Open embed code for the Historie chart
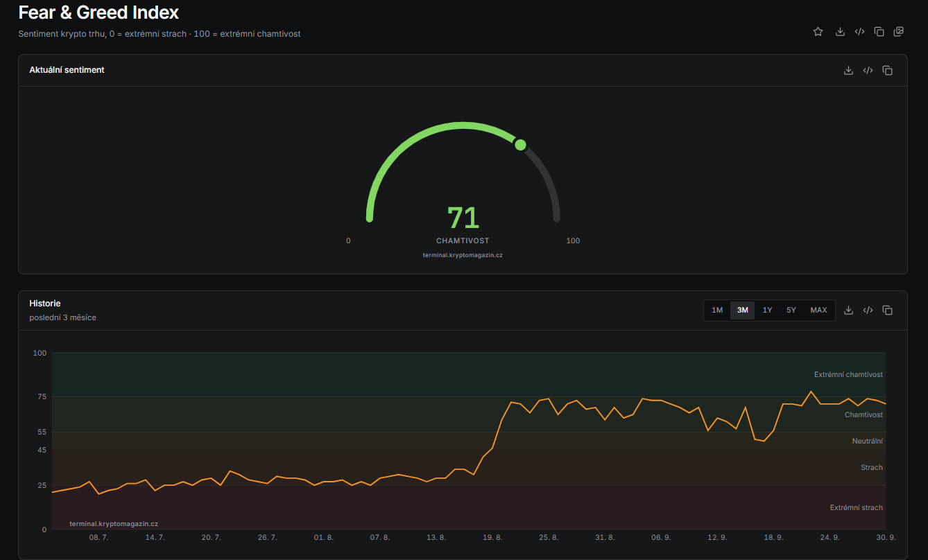This screenshot has height=560, width=928. tap(868, 310)
